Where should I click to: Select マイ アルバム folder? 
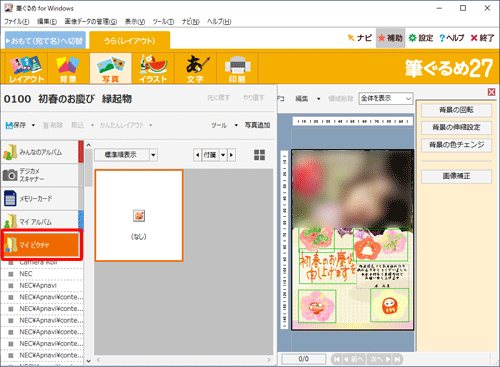tap(40, 221)
